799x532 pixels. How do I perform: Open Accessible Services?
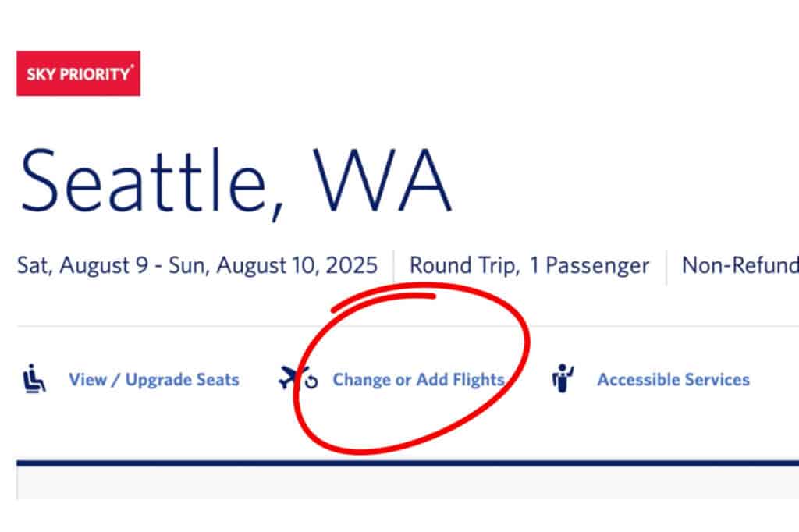pos(673,380)
